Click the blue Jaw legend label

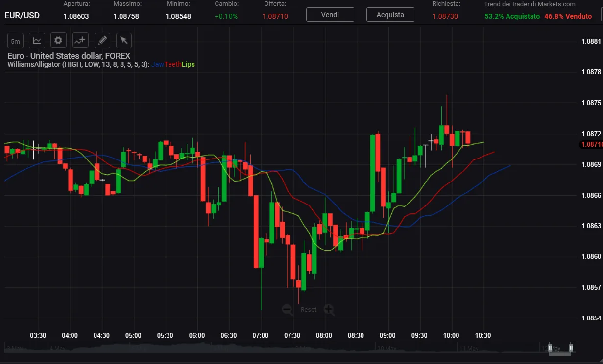click(158, 64)
